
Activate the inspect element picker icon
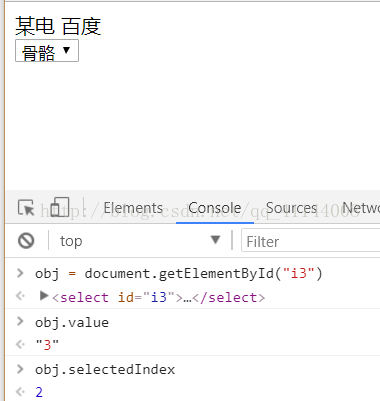pyautogui.click(x=26, y=208)
